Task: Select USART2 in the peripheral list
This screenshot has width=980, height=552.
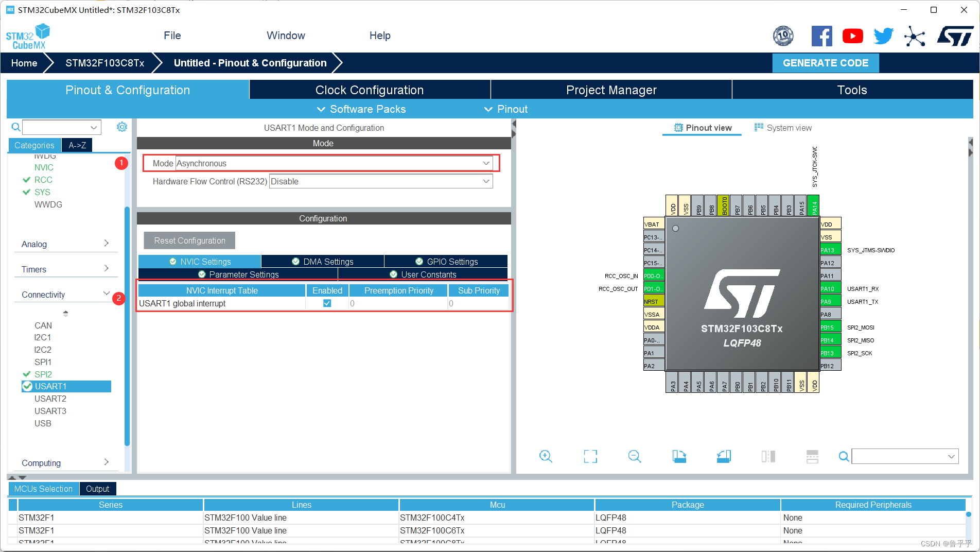Action: click(x=50, y=399)
